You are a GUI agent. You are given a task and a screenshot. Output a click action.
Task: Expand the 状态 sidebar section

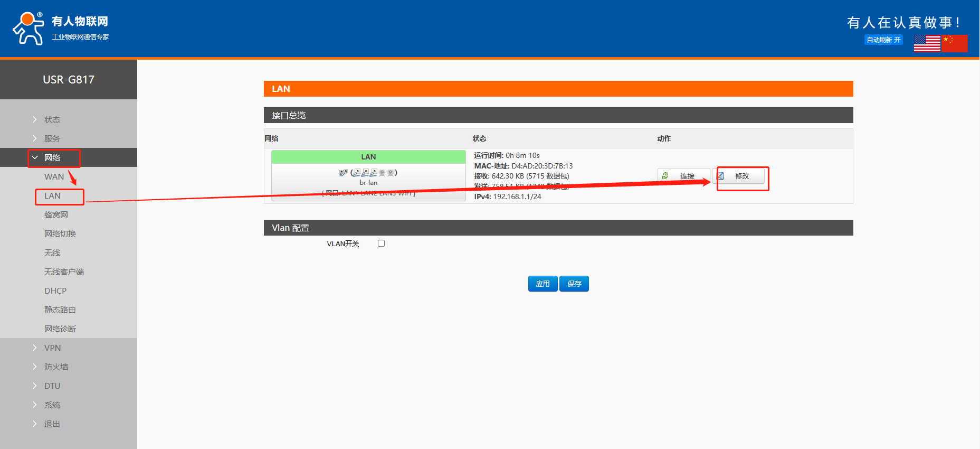tap(52, 120)
